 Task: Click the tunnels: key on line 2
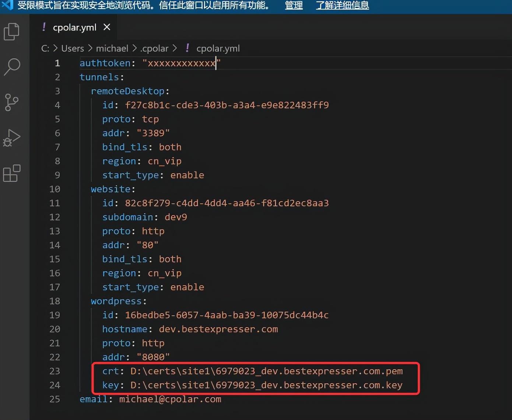pyautogui.click(x=102, y=77)
